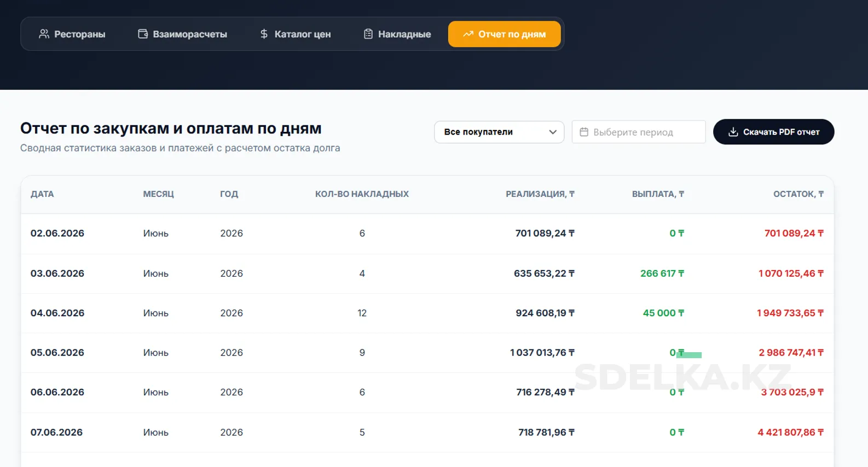Click the balance 1 070 125,46 ₸
The width and height of the screenshot is (868, 467).
791,273
